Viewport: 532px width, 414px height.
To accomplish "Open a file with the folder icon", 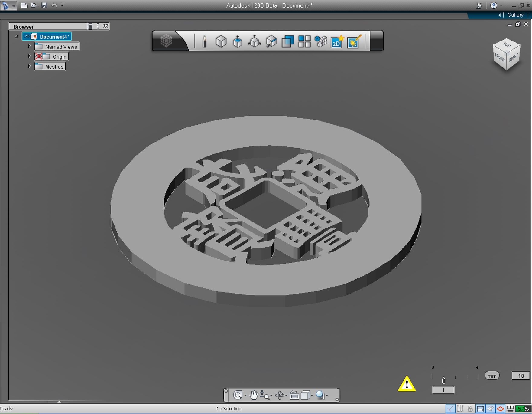I will pos(34,5).
